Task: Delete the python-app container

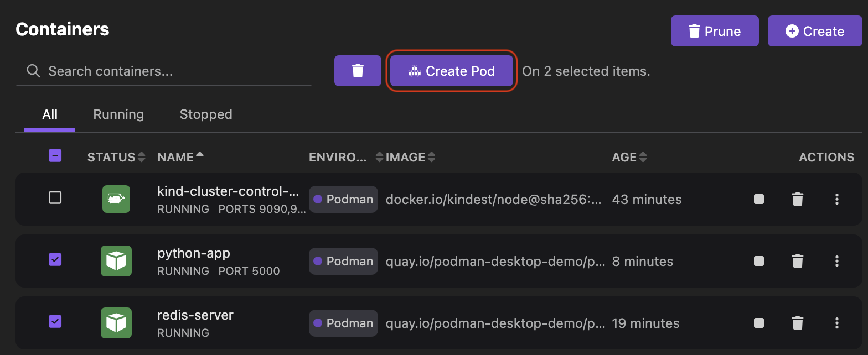Action: (797, 261)
